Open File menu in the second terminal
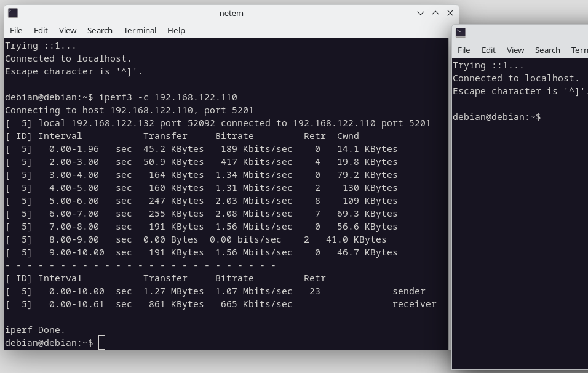Screen dimensions: 588x373 click(464, 50)
